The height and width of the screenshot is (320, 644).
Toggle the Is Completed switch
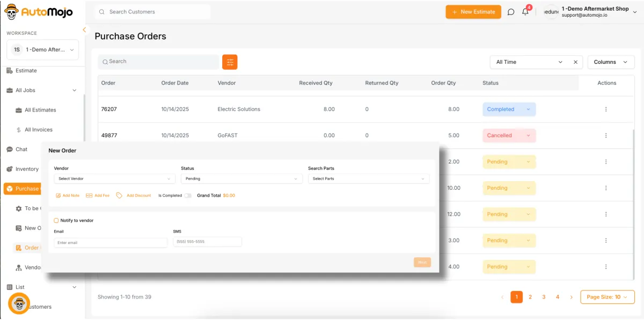188,196
